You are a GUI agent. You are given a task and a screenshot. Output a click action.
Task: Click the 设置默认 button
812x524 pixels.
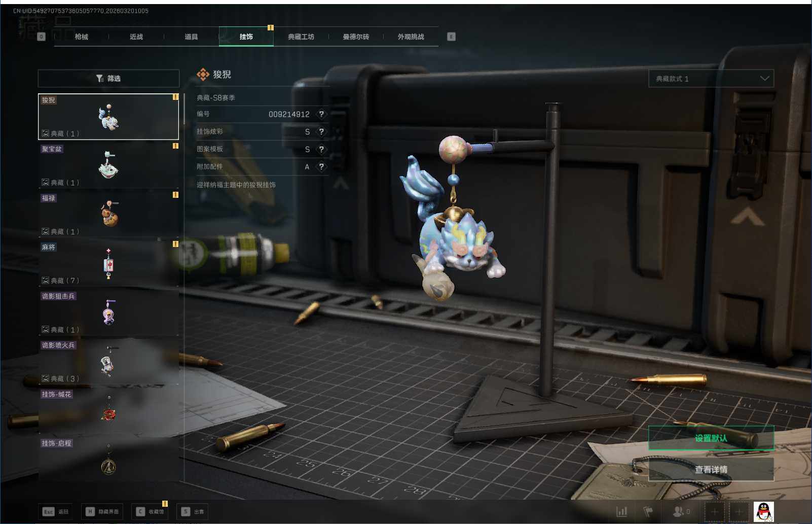click(x=711, y=438)
